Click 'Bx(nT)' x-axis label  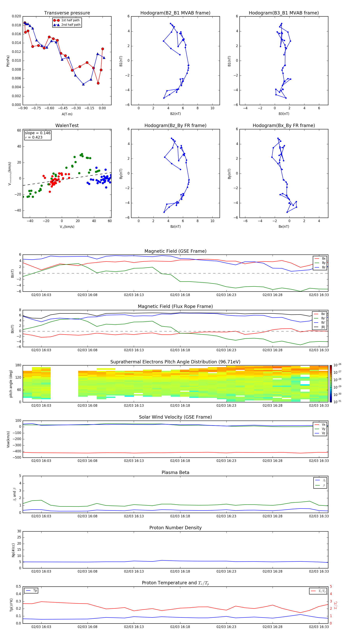pyautogui.click(x=284, y=227)
